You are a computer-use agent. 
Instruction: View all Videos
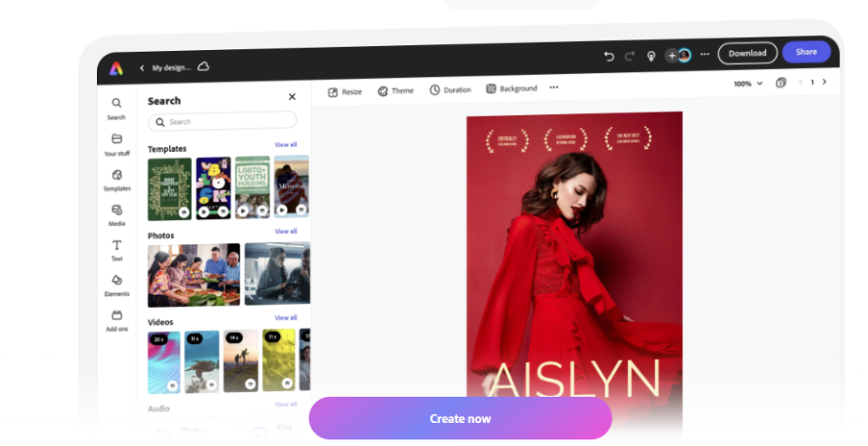coord(285,317)
